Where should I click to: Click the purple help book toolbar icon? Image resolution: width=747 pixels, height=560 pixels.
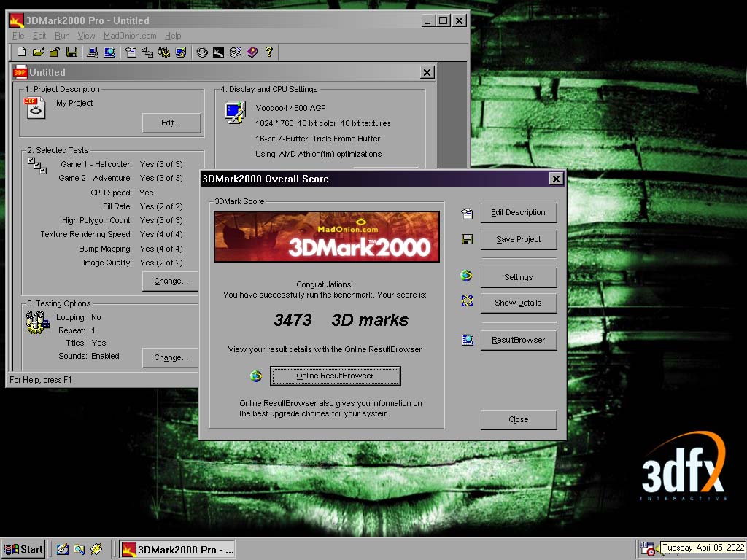[x=252, y=52]
